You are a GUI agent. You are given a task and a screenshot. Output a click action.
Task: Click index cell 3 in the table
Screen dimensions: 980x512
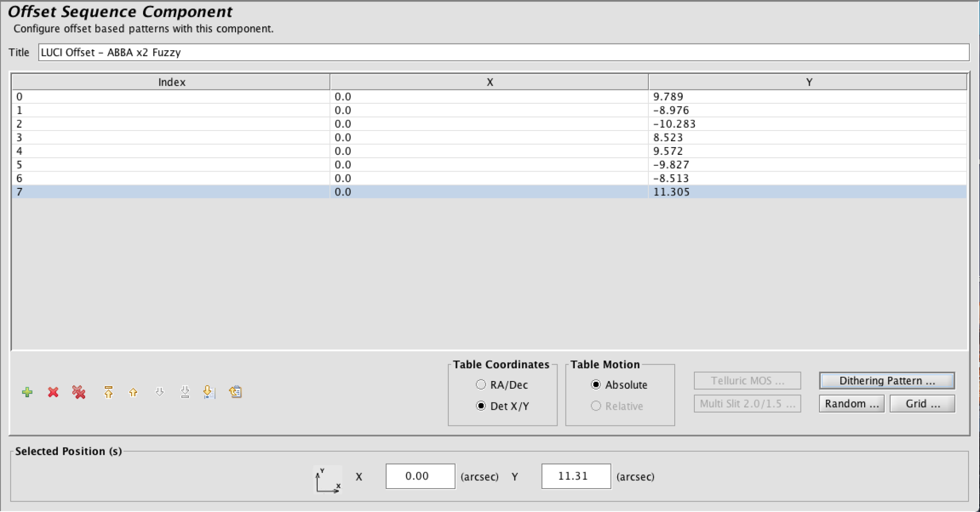pos(171,138)
